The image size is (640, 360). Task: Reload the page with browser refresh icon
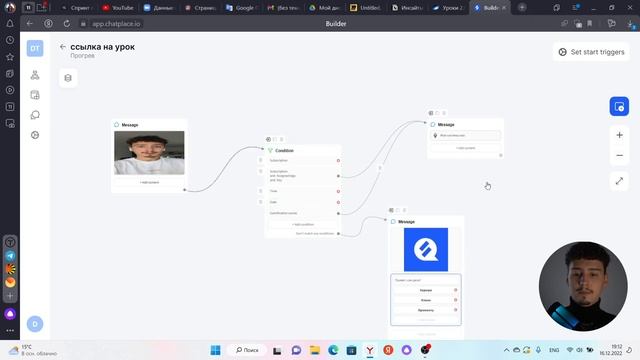pos(67,24)
